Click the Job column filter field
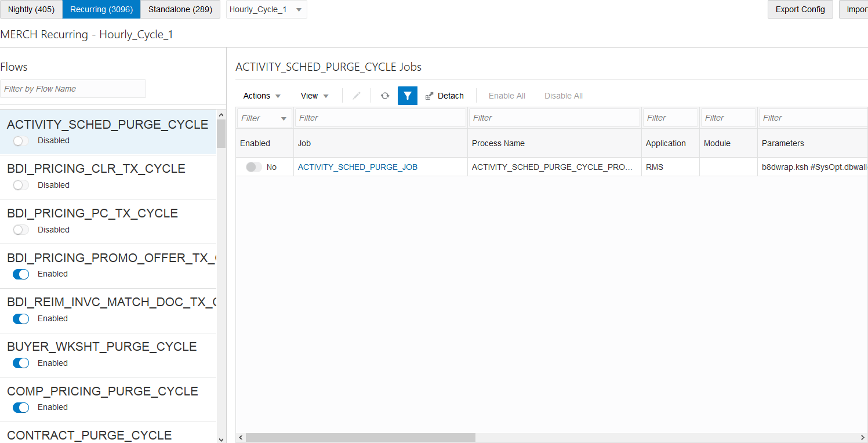Viewport: 868px width, 443px height. (x=381, y=118)
